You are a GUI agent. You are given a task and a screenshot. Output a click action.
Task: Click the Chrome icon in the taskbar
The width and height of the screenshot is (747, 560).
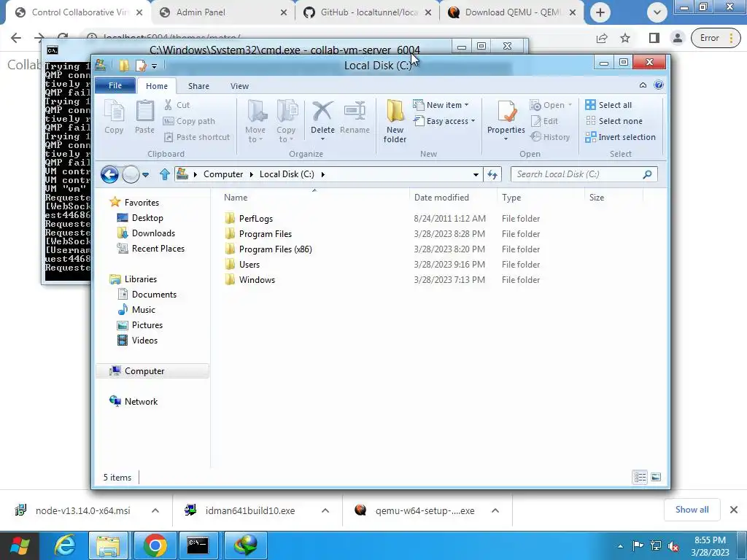tap(155, 545)
